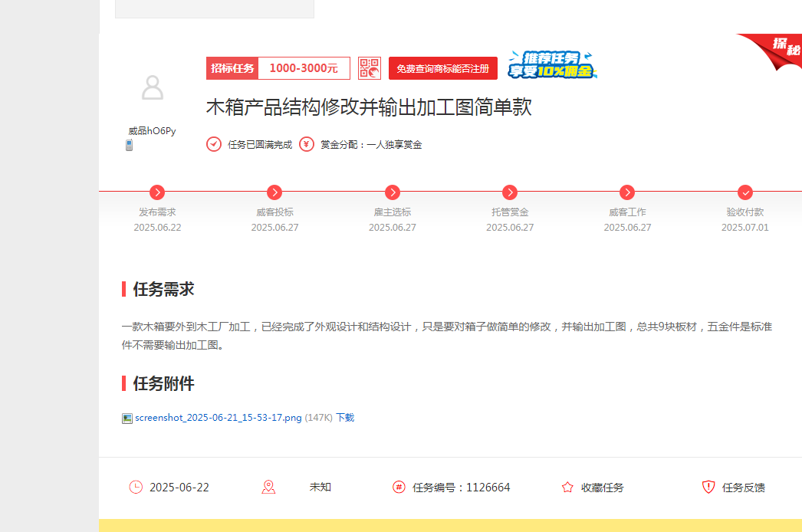This screenshot has height=532, width=802.
Task: Click the phone icon under 威品hO6Py
Action: pos(130,144)
